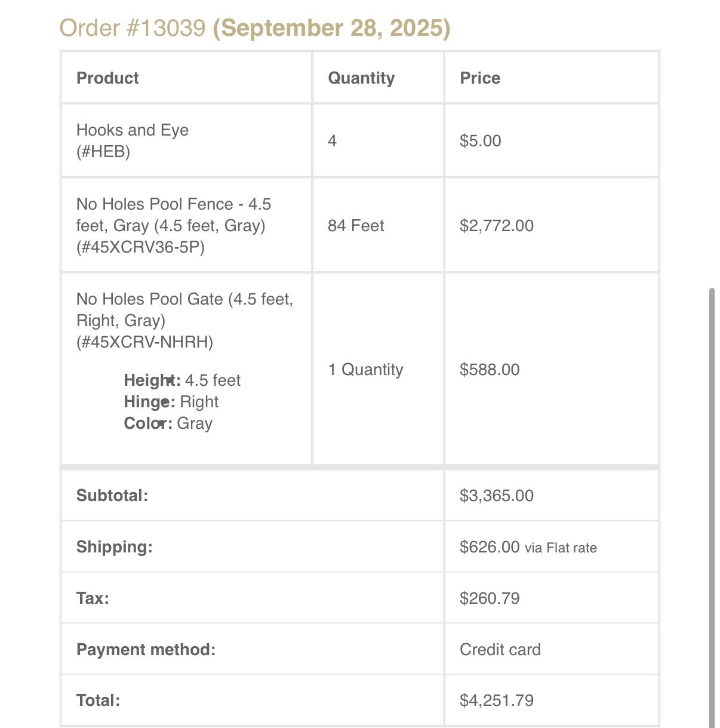Click the $2,772.00 fence price
Image resolution: width=720 pixels, height=728 pixels.
[497, 226]
